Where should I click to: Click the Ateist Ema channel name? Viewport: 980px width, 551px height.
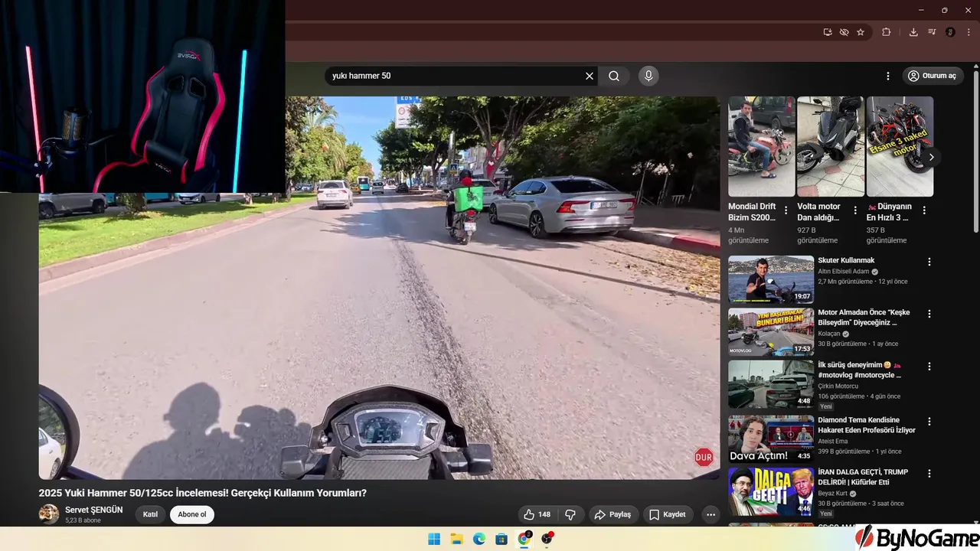pyautogui.click(x=833, y=441)
